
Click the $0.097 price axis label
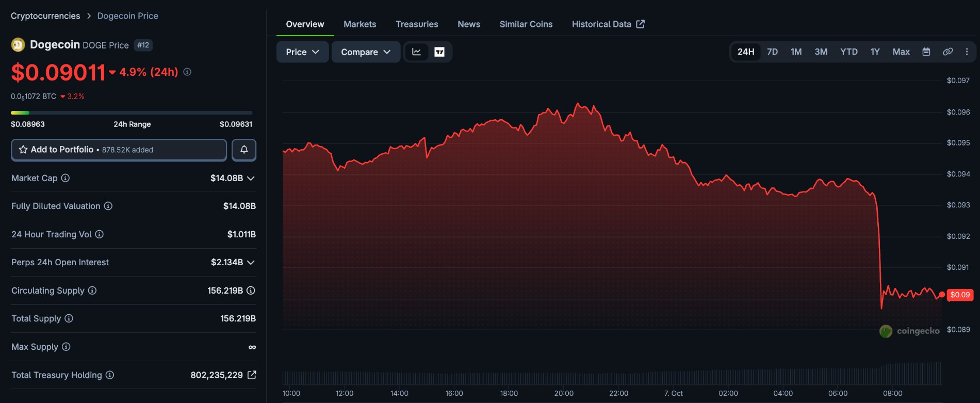tap(958, 80)
